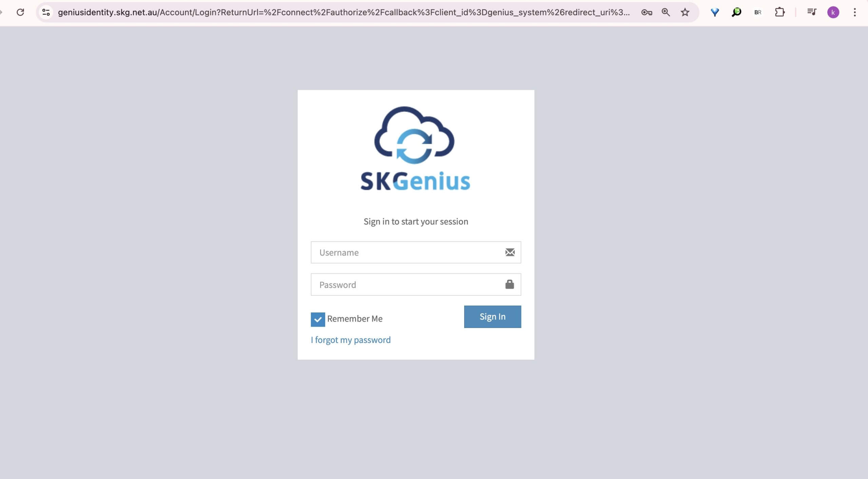
Task: Click the SKGenius cloud logo
Action: (415, 148)
